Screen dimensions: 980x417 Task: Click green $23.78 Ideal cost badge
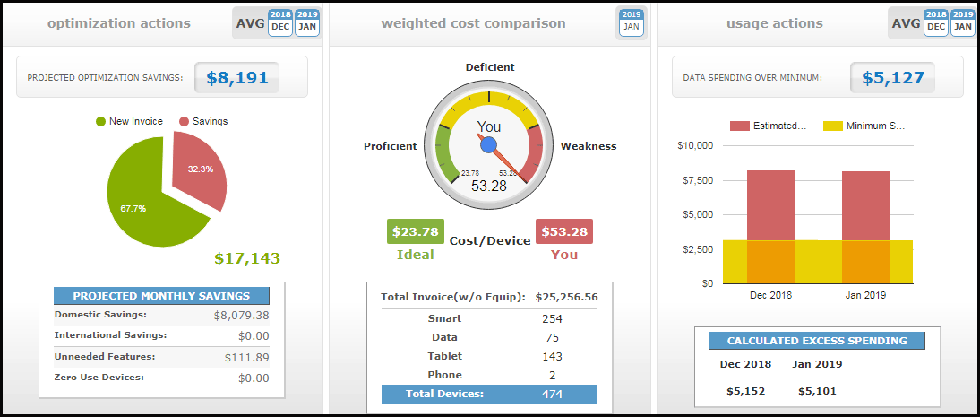point(416,231)
